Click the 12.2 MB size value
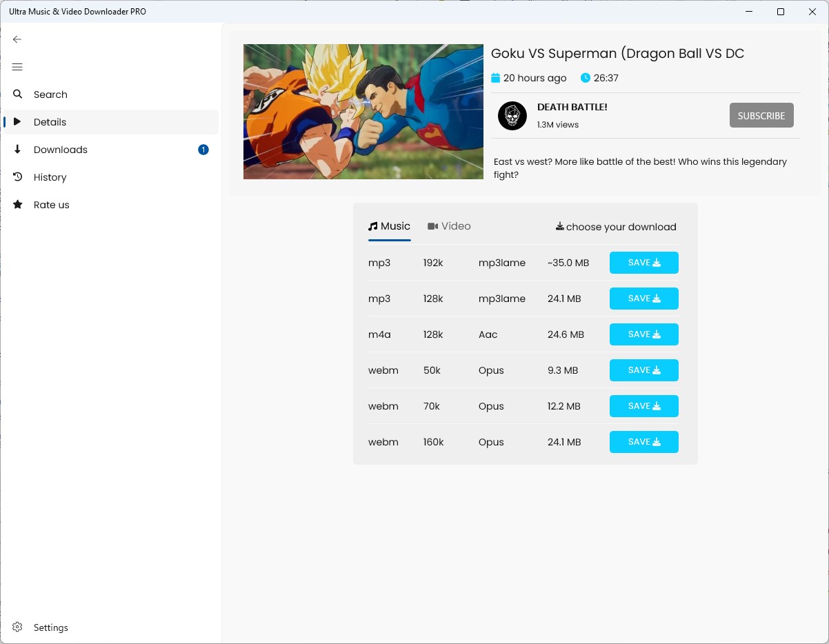The height and width of the screenshot is (644, 829). (x=564, y=406)
